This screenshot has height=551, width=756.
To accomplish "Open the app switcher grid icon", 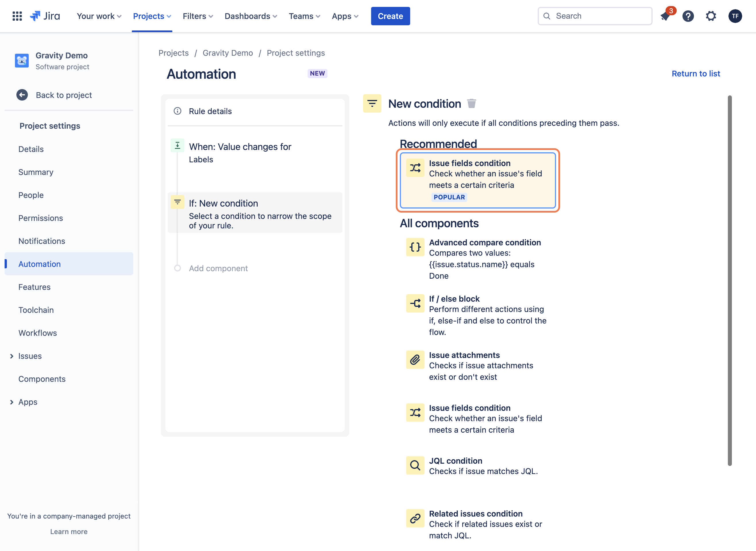I will point(17,16).
